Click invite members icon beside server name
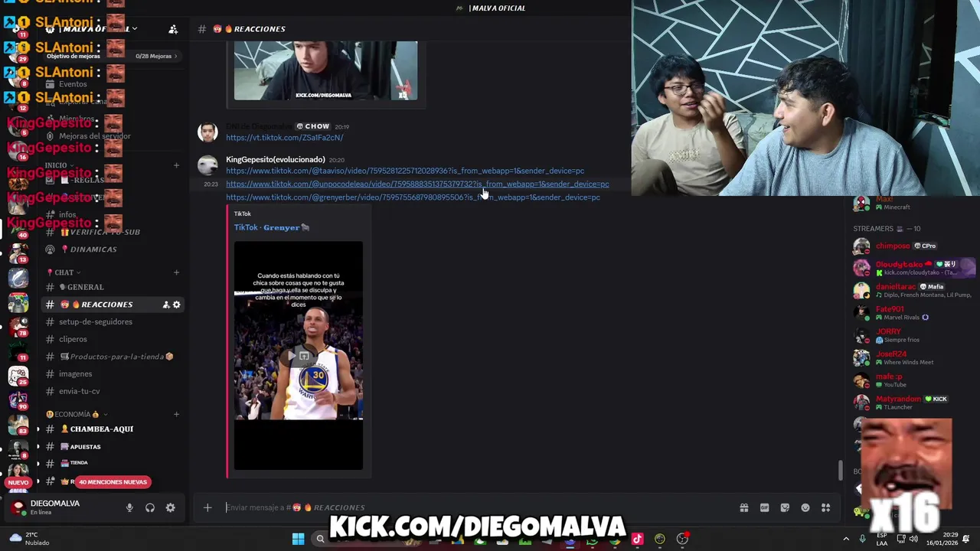Screen dimensions: 980x551 point(173,29)
